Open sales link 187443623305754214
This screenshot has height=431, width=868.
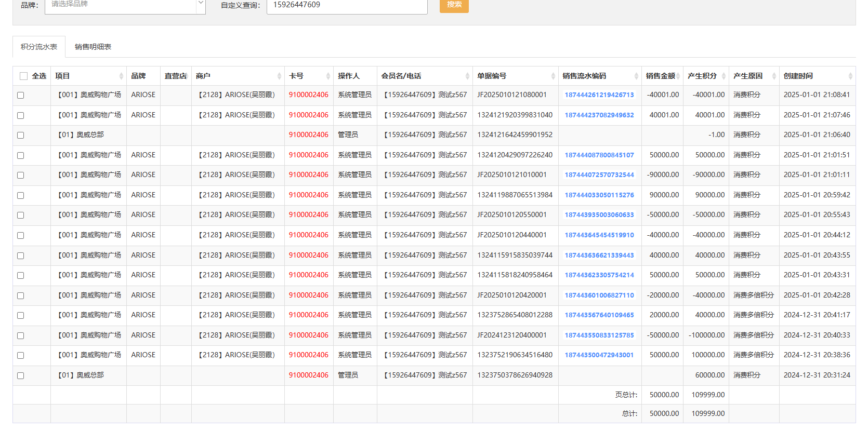click(x=599, y=275)
